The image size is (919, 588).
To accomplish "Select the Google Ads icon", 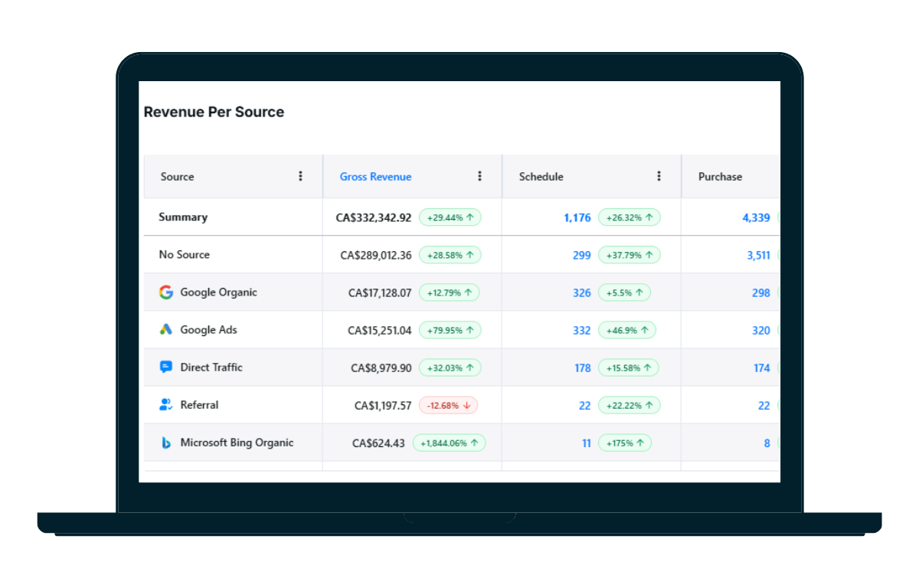I will (x=165, y=329).
